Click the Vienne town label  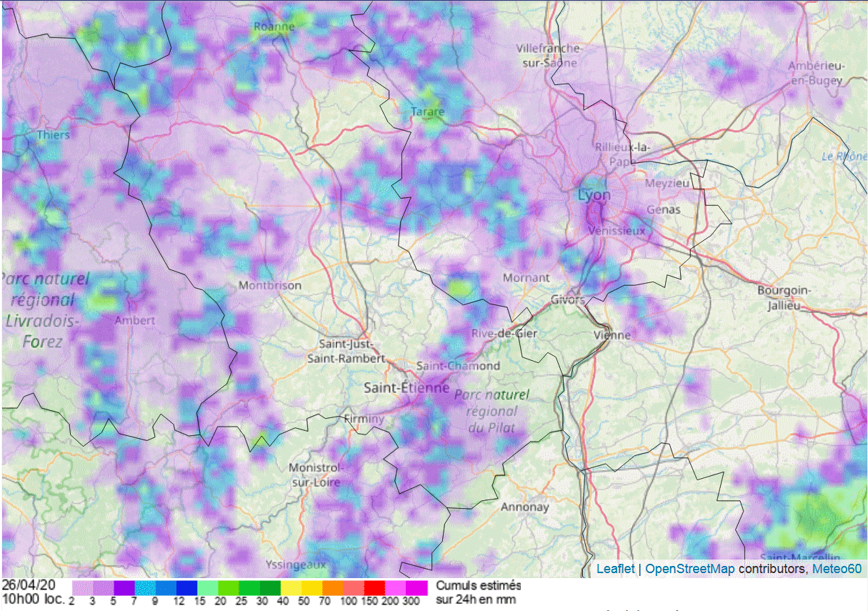tap(612, 335)
